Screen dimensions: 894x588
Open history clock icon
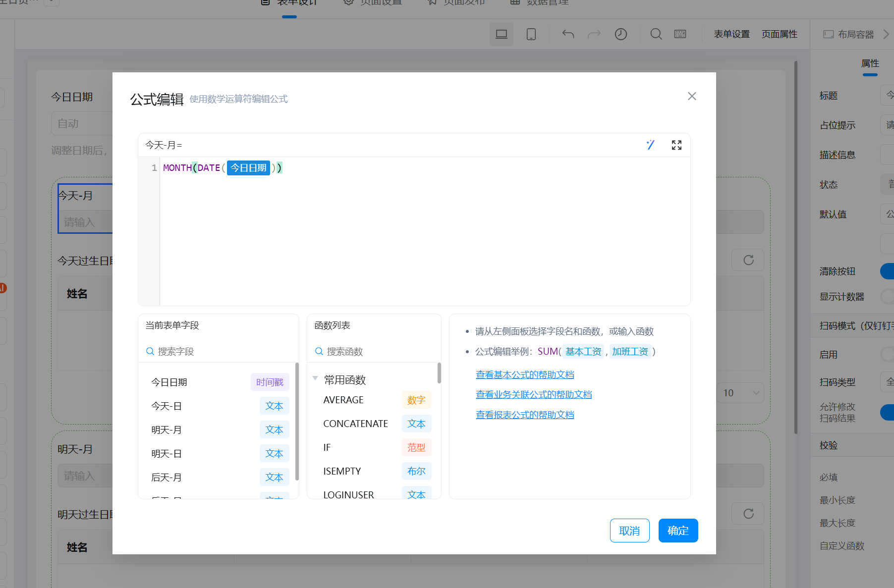(620, 34)
